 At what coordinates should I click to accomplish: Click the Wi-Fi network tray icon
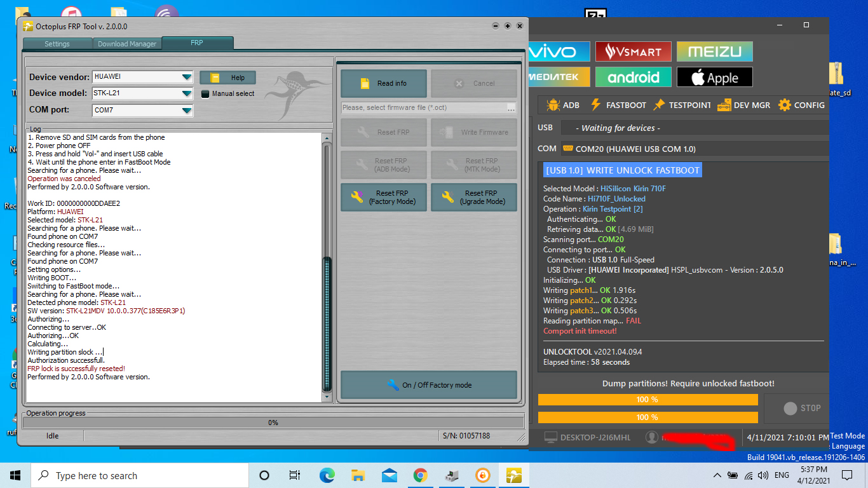tap(748, 475)
